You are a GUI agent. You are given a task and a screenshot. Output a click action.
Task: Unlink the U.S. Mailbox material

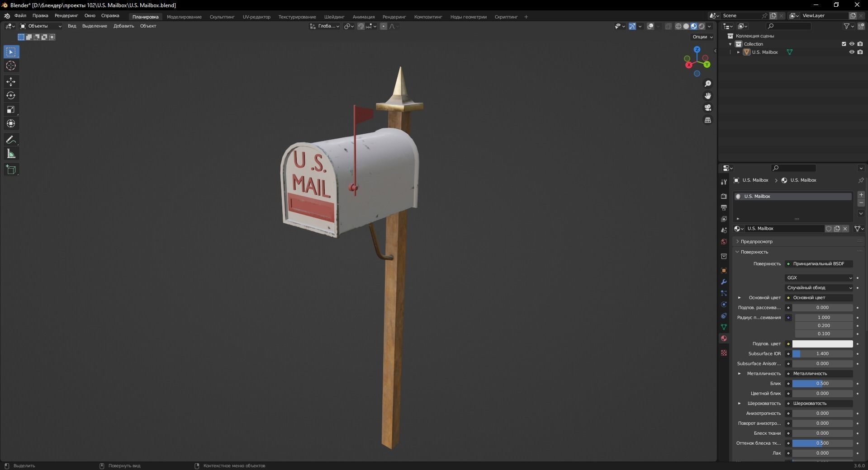click(x=845, y=229)
